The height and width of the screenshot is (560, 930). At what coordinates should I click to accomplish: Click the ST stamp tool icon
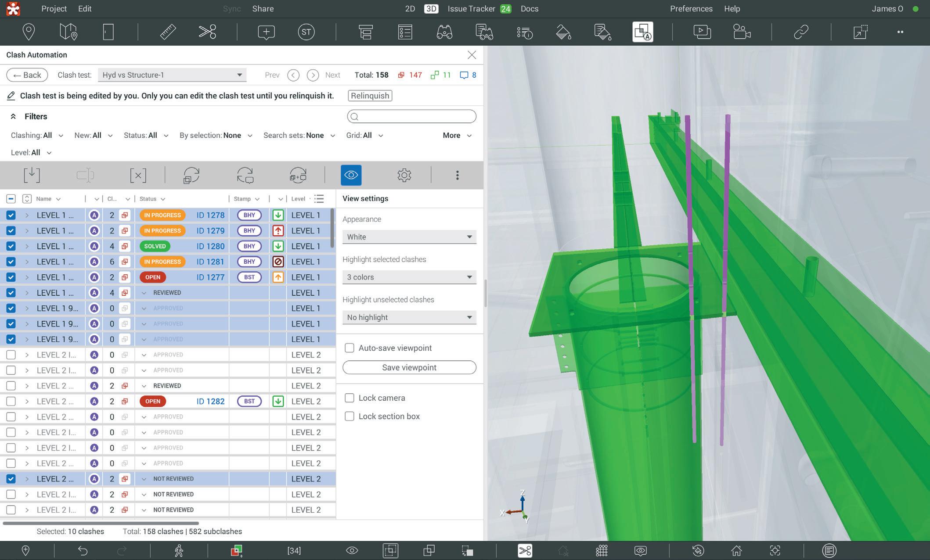click(306, 32)
